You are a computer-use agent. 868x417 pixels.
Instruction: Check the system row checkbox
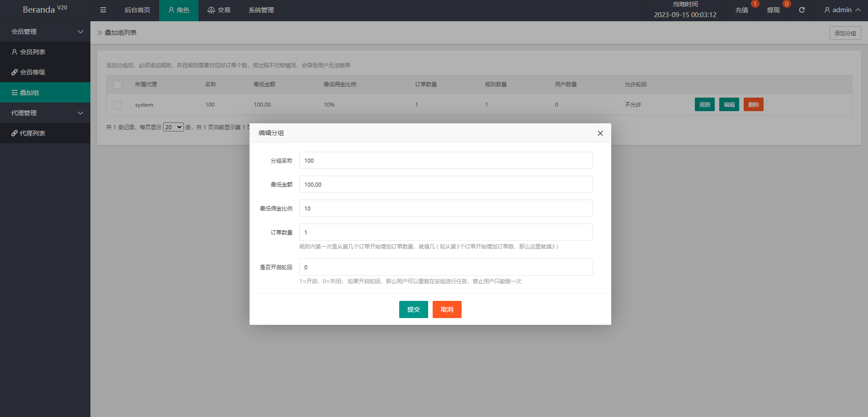[118, 105]
